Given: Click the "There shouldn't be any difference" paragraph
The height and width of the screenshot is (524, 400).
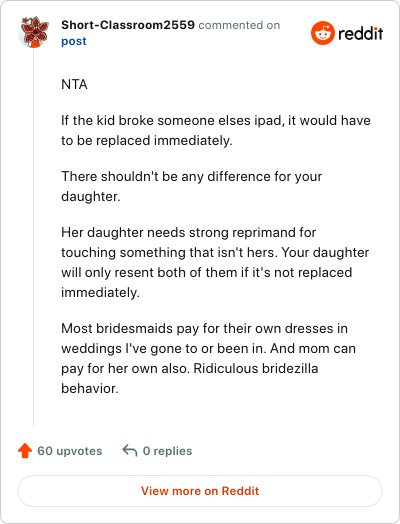Looking at the screenshot, I should coord(191,186).
